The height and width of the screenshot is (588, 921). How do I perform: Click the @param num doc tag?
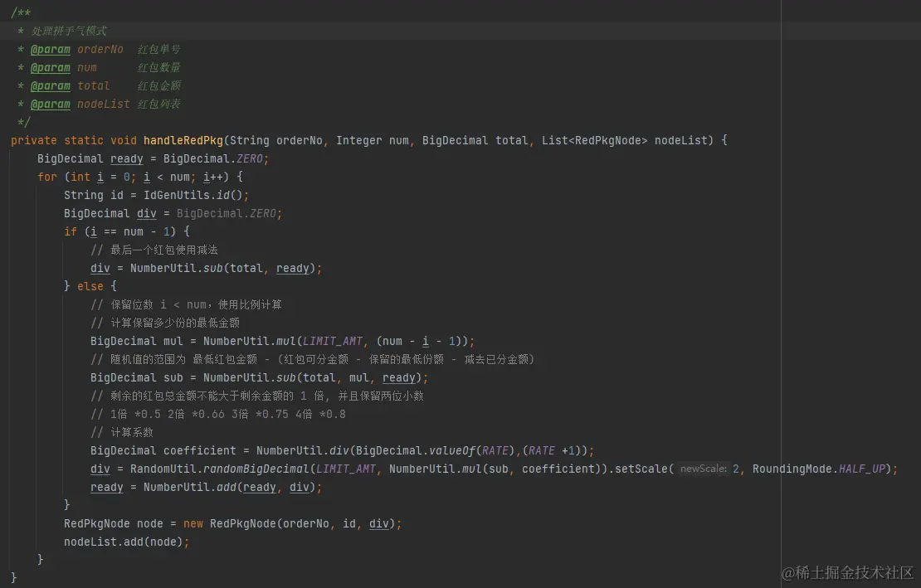pos(63,67)
